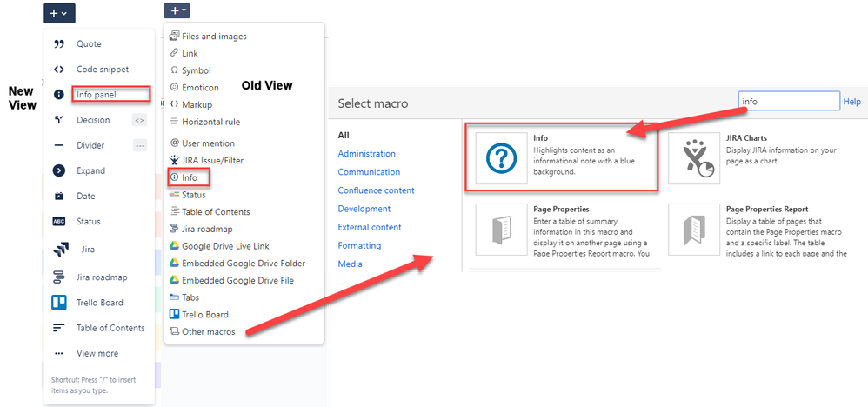The image size is (868, 407).
Task: Click the Link chain icon in old menu
Action: 174,54
